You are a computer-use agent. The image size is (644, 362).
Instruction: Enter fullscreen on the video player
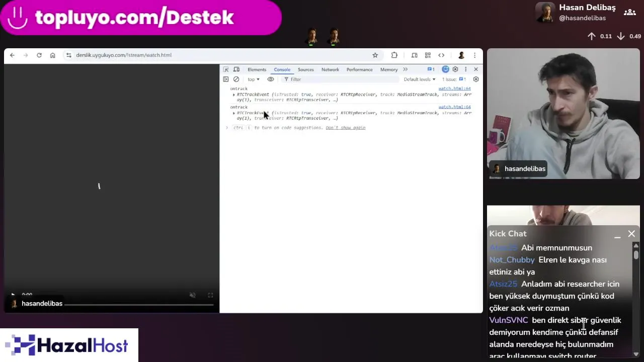tap(210, 295)
